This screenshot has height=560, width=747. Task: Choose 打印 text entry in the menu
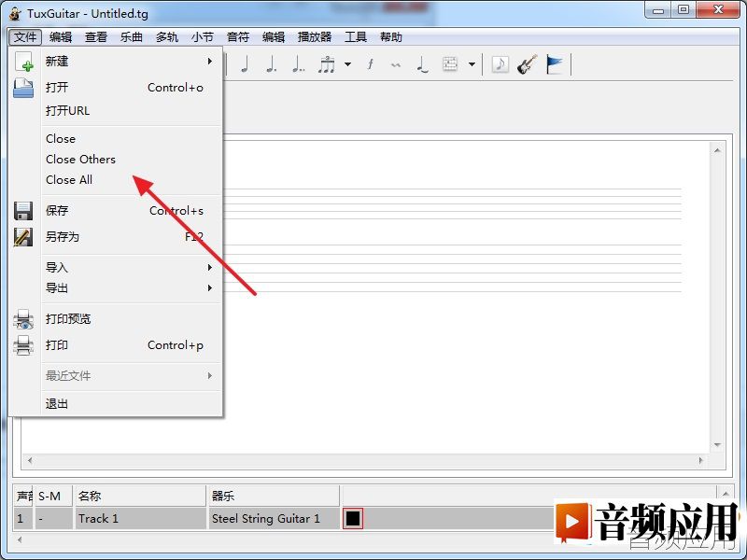57,345
